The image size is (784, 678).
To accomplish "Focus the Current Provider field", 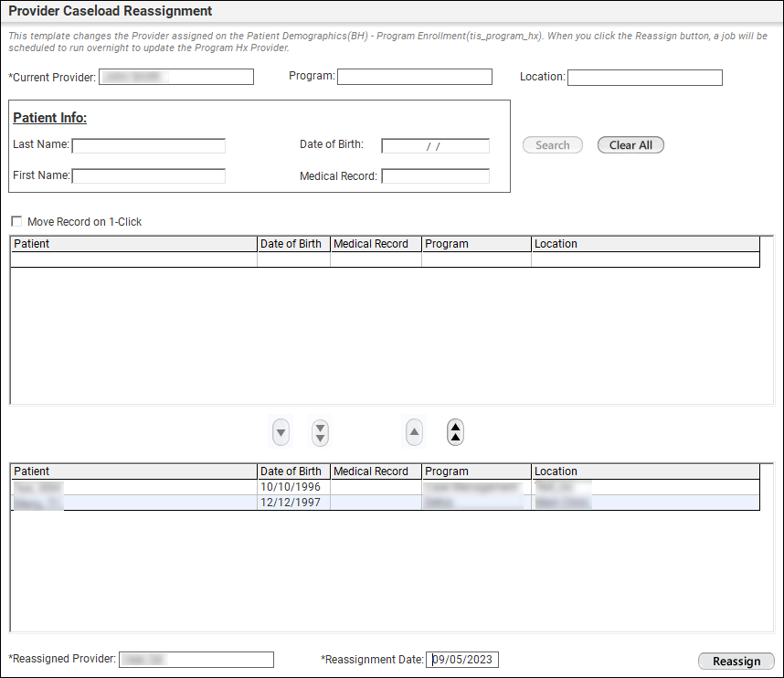I will (x=176, y=77).
